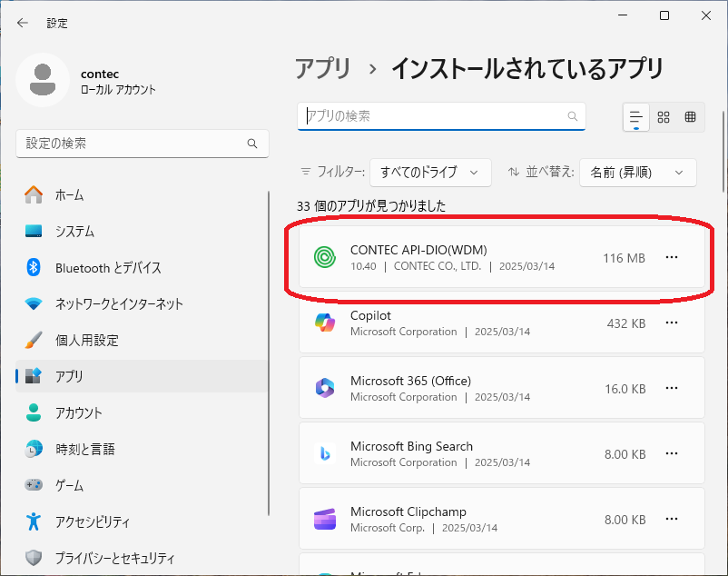Click the sidebar navigation scrollbar
The height and width of the screenshot is (576, 728).
point(269,353)
